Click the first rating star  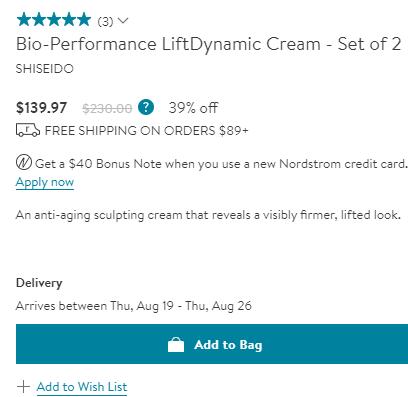[x=24, y=19]
